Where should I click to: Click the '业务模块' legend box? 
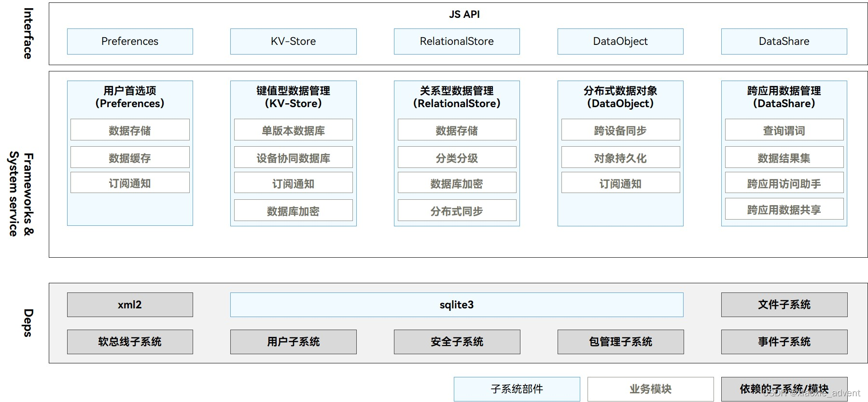click(x=650, y=389)
